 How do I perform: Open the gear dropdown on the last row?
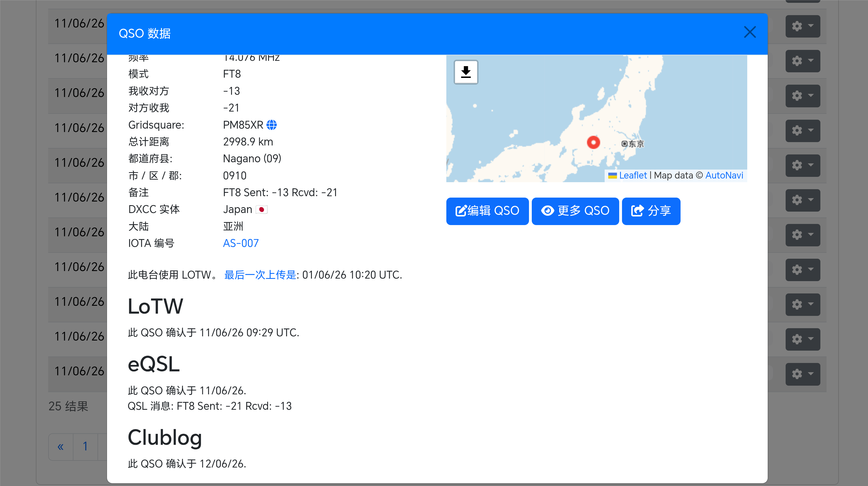(803, 374)
